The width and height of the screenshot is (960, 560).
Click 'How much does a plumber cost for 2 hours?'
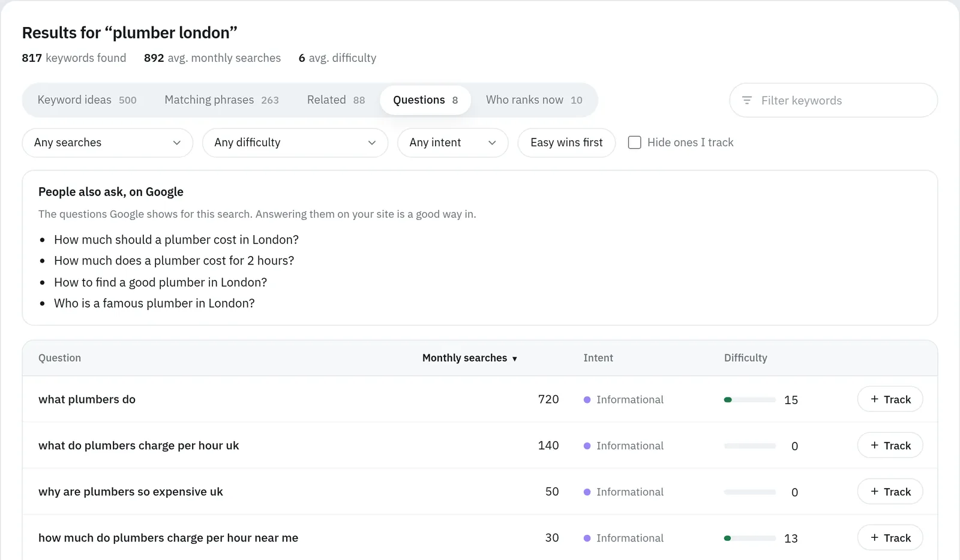coord(174,261)
